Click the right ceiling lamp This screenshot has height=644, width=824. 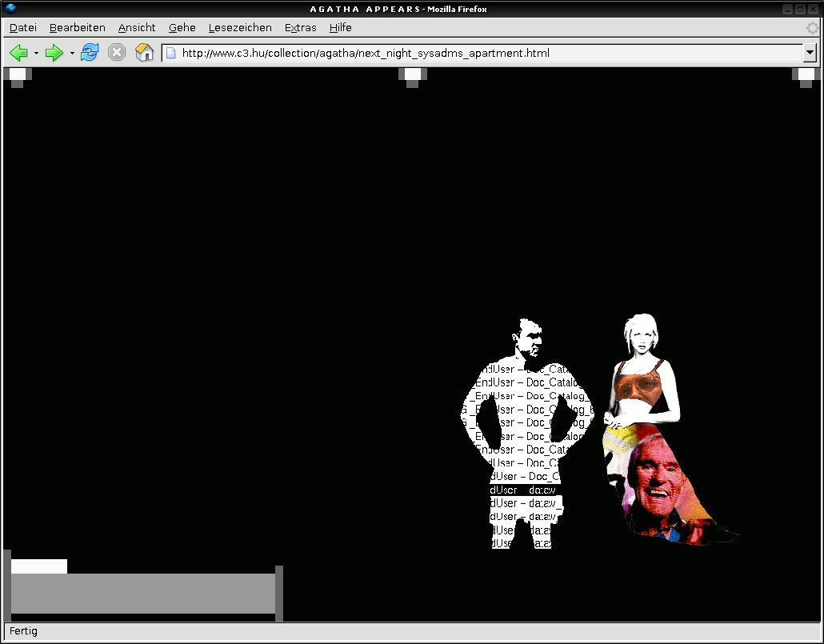(806, 77)
